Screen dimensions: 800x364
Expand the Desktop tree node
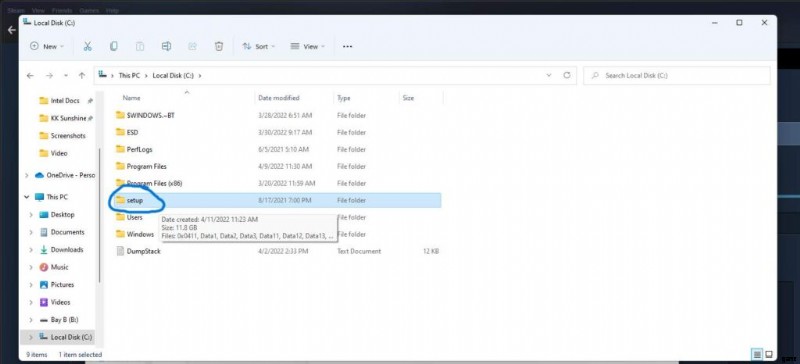(31, 215)
